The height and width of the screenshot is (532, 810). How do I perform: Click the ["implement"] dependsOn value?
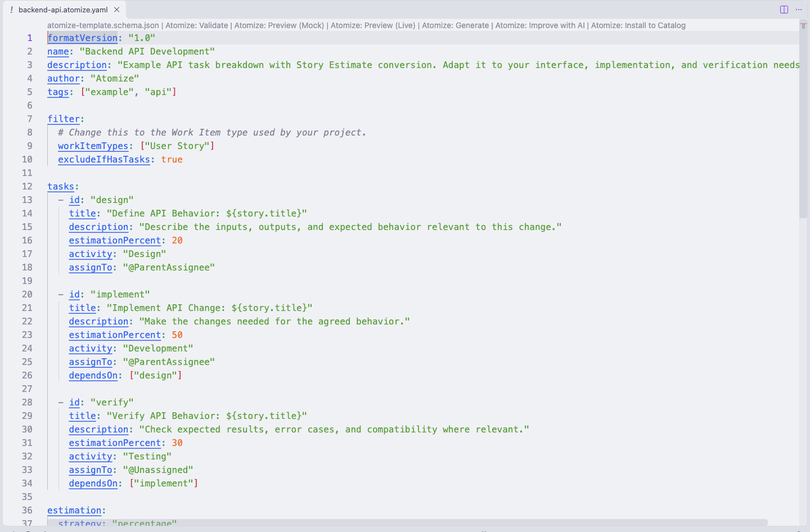pyautogui.click(x=164, y=483)
